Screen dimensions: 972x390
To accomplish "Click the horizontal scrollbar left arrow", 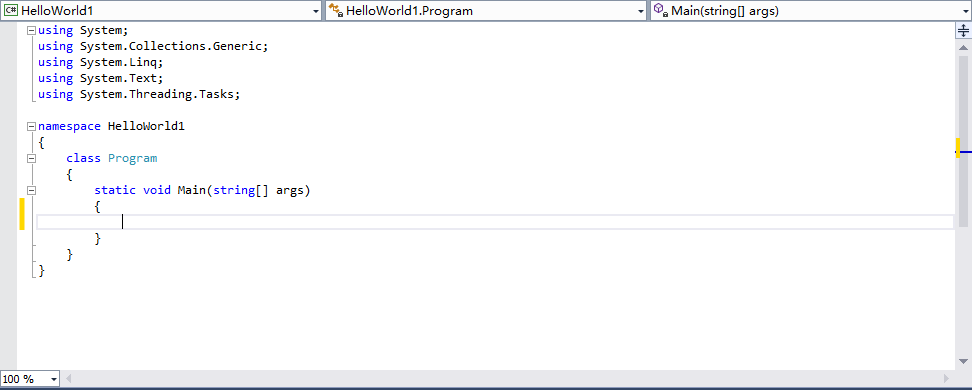I will pos(69,378).
